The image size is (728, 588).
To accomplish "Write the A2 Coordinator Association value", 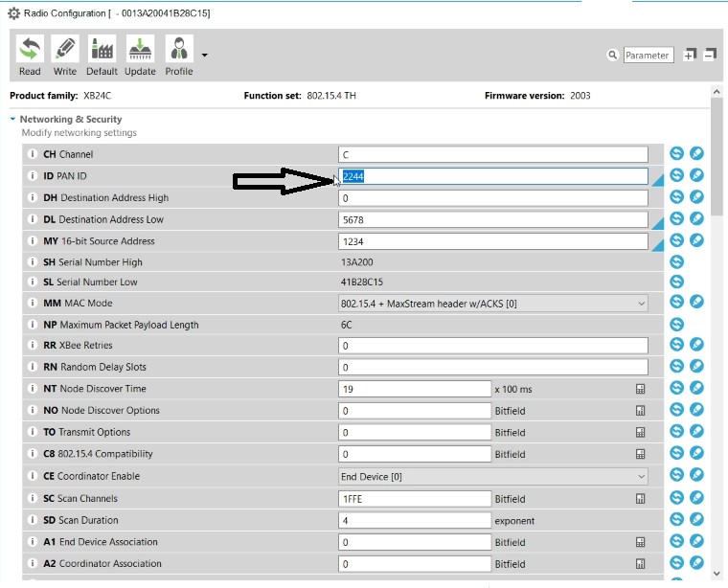I will [x=696, y=562].
